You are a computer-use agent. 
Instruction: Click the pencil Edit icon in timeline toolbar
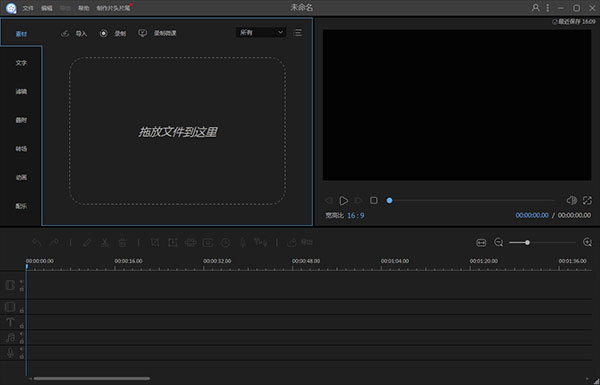click(87, 243)
